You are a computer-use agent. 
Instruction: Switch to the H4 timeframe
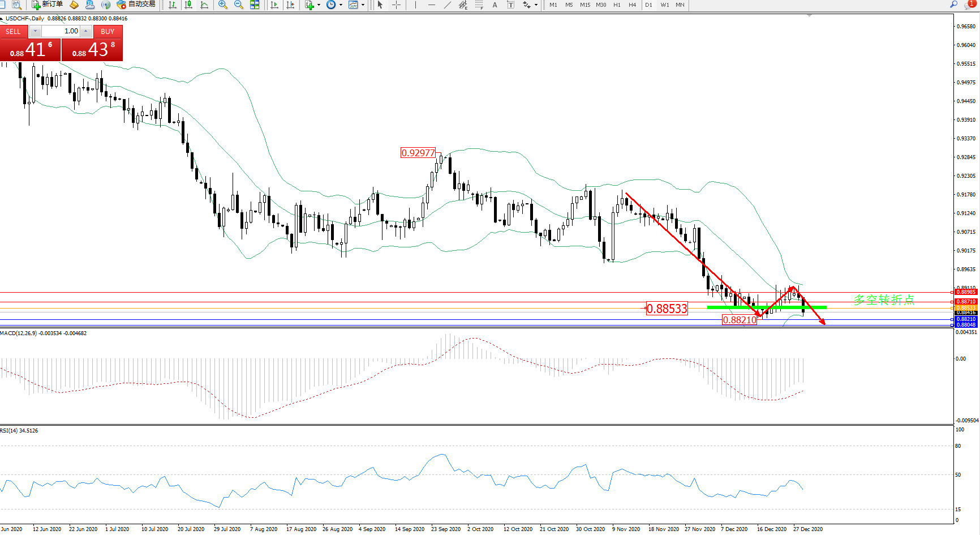pyautogui.click(x=632, y=5)
